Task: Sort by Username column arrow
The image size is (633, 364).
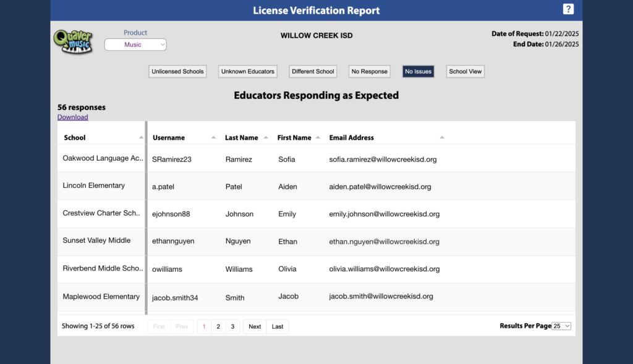Action: (x=213, y=138)
